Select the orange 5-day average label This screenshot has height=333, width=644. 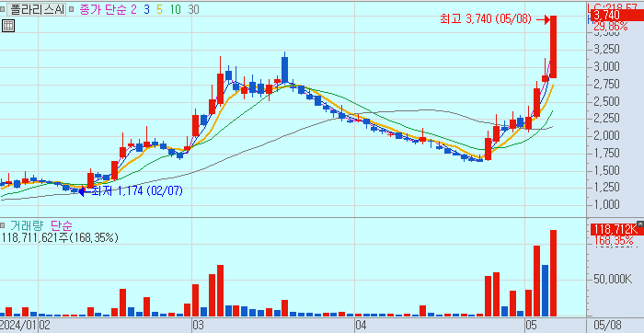coord(160,9)
